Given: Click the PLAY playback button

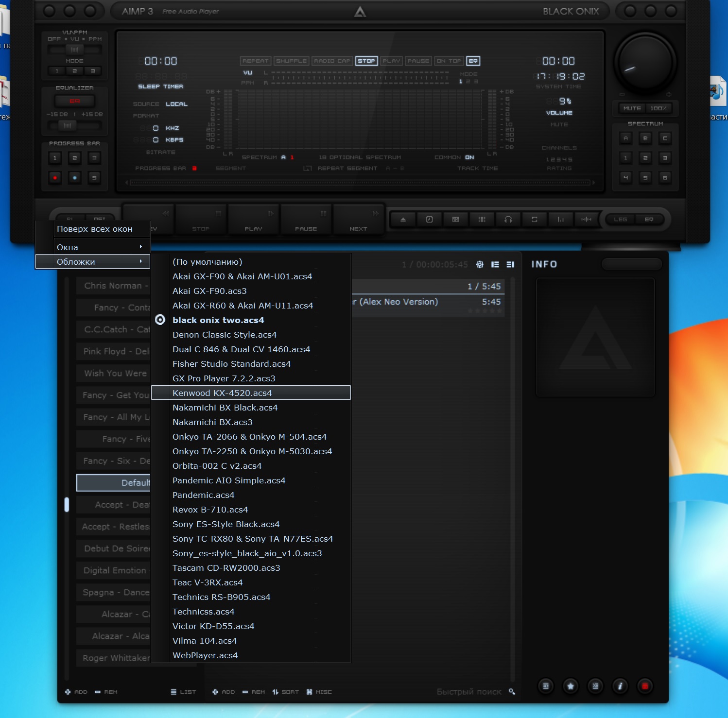Looking at the screenshot, I should pyautogui.click(x=253, y=220).
